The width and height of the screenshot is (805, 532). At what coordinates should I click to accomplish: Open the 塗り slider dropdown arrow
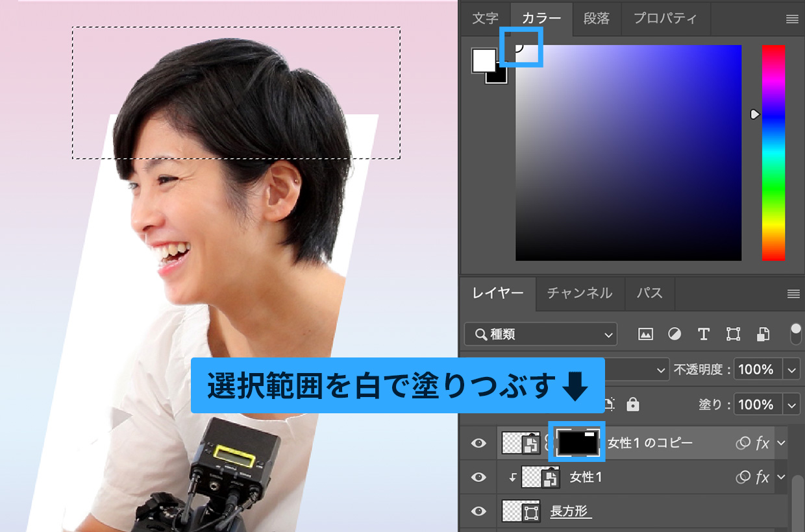tap(792, 405)
